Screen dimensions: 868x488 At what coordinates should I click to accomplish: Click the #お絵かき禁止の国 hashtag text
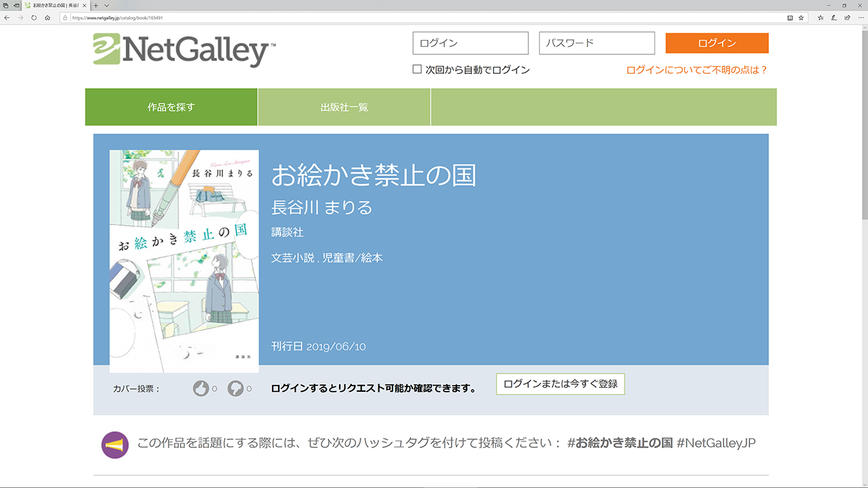(x=620, y=443)
